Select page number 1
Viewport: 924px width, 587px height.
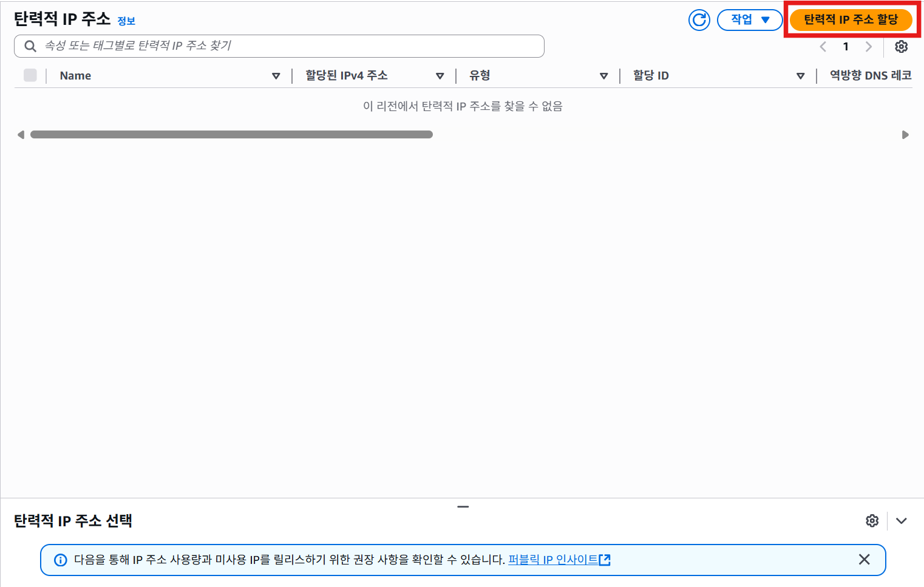pos(846,47)
